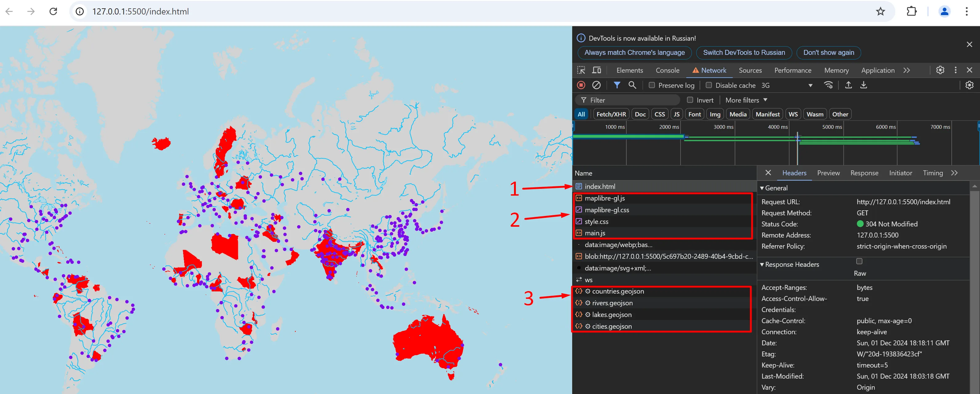Open the network request filter icon
980x394 pixels.
click(617, 85)
